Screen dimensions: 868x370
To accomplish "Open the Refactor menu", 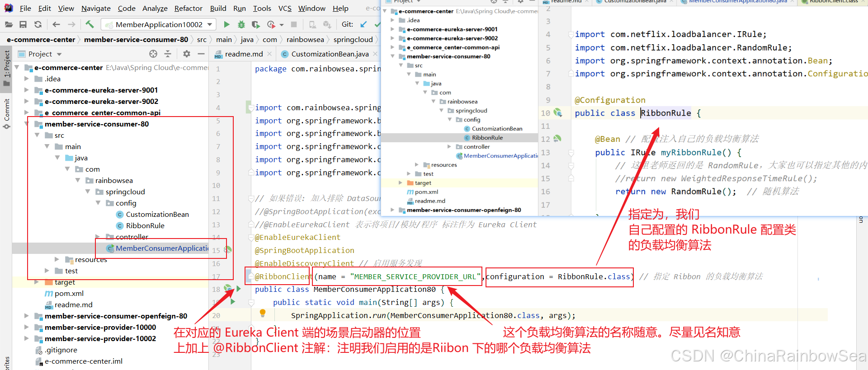I will coord(189,8).
